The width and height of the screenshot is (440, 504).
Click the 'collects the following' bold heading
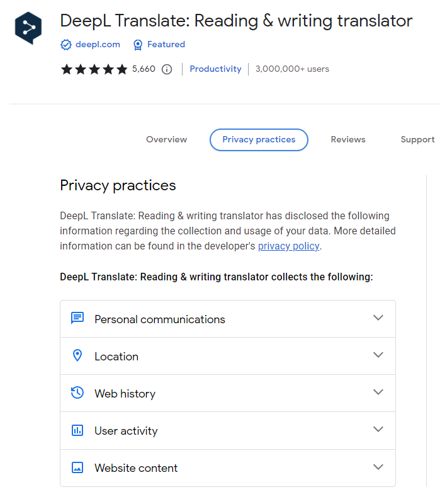217,277
